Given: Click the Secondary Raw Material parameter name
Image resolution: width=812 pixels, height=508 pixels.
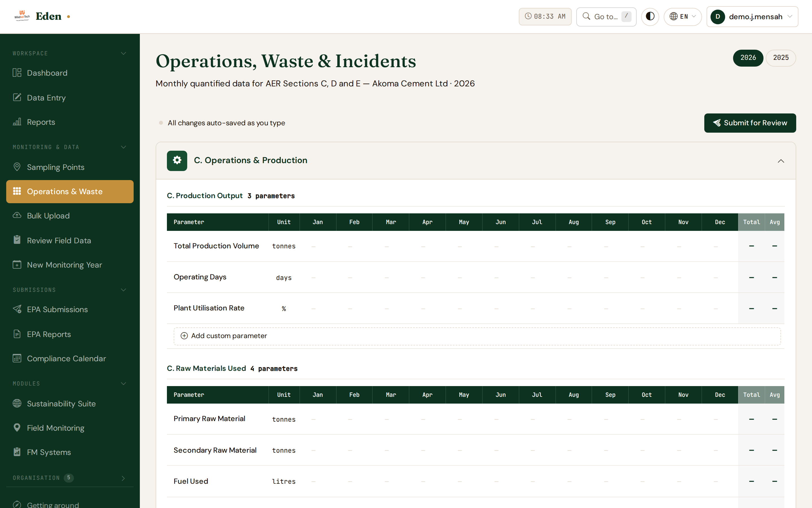Looking at the screenshot, I should [x=215, y=450].
